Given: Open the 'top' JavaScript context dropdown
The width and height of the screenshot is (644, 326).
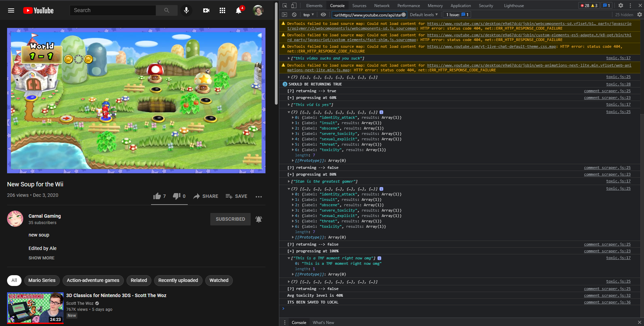Looking at the screenshot, I should (309, 15).
